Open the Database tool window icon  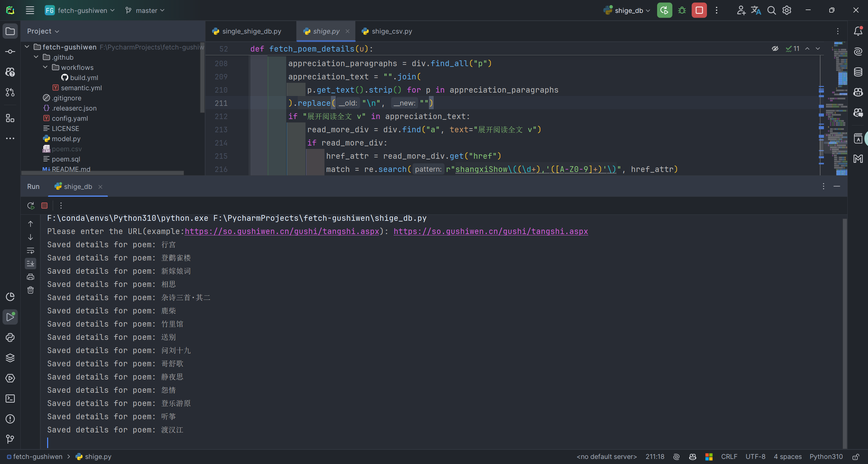coord(858,72)
